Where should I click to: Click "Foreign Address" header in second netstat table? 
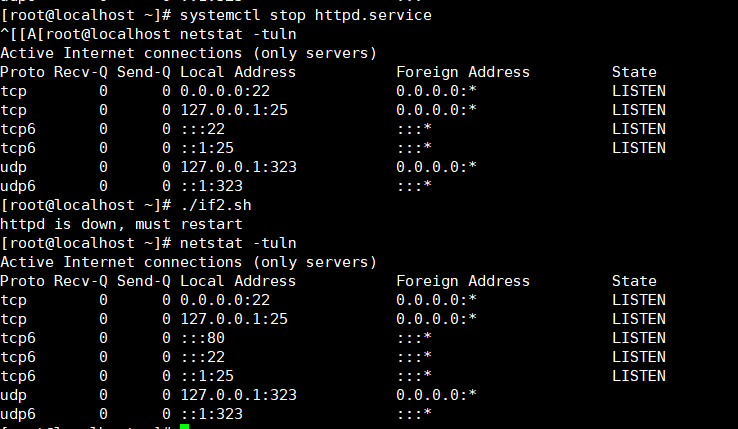click(463, 281)
